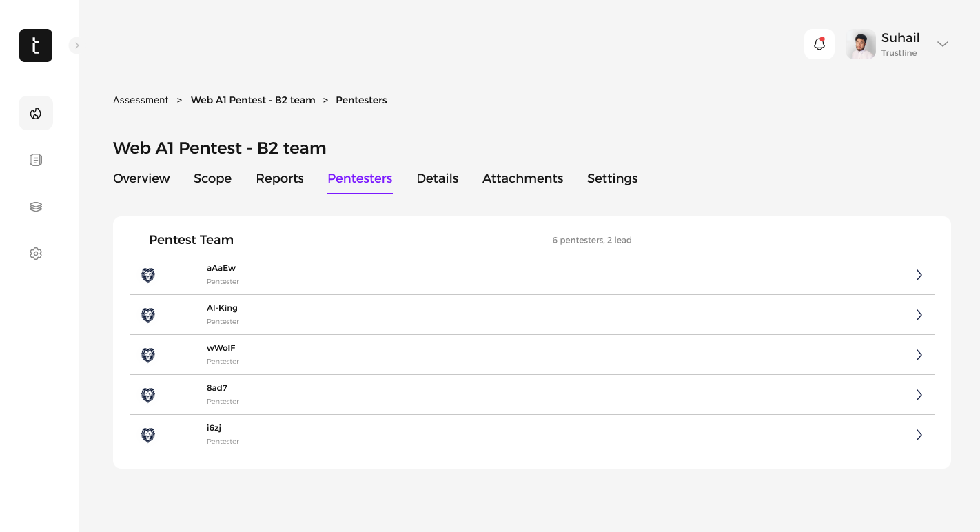The height and width of the screenshot is (532, 980).
Task: Click the Assessment breadcrumb link
Action: point(141,100)
